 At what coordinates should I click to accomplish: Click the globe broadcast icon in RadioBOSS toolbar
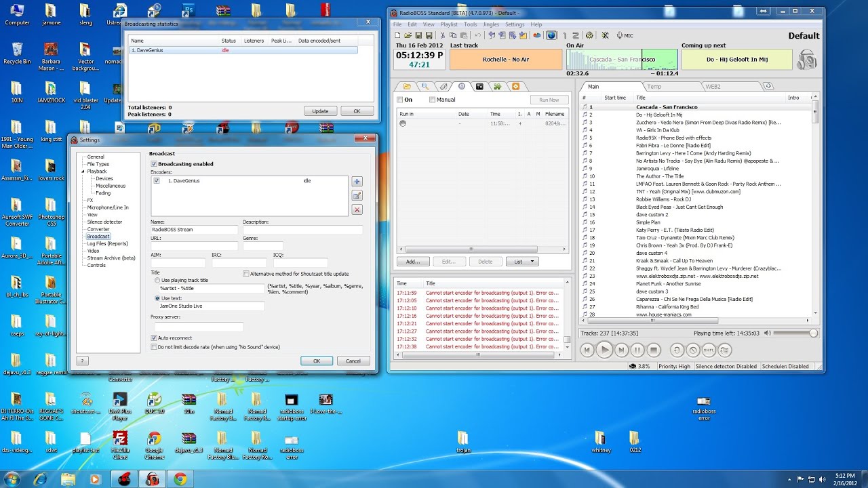[x=551, y=35]
